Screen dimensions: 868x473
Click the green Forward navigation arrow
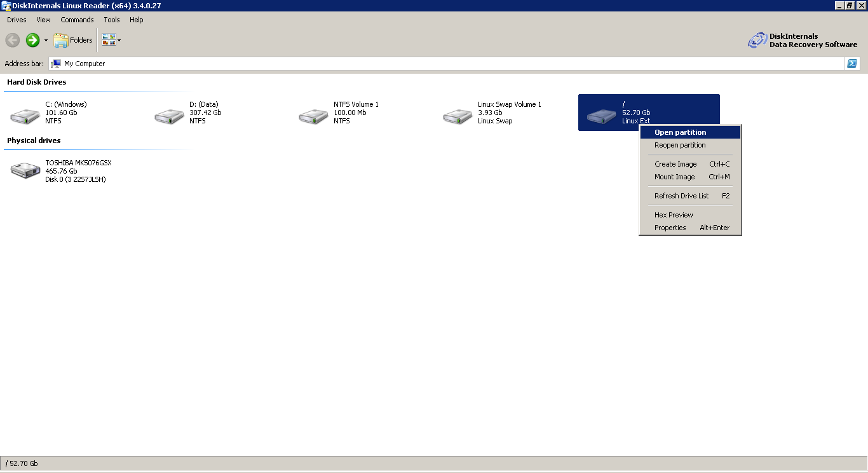pos(32,40)
